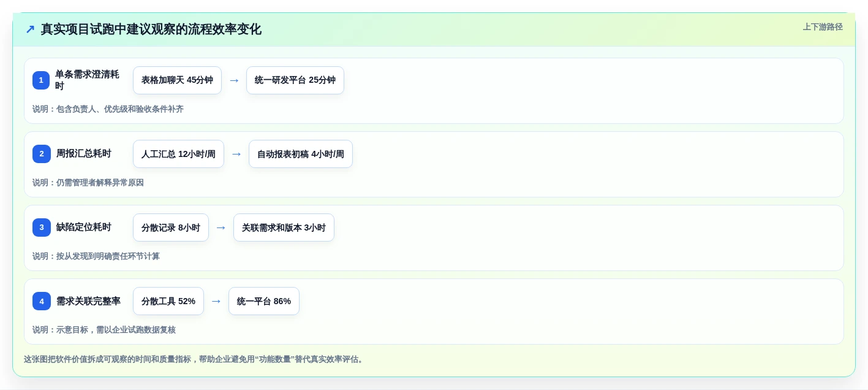Click the 人工汇总 12小时/周 chip
Image resolution: width=868 pixels, height=390 pixels.
click(x=178, y=154)
